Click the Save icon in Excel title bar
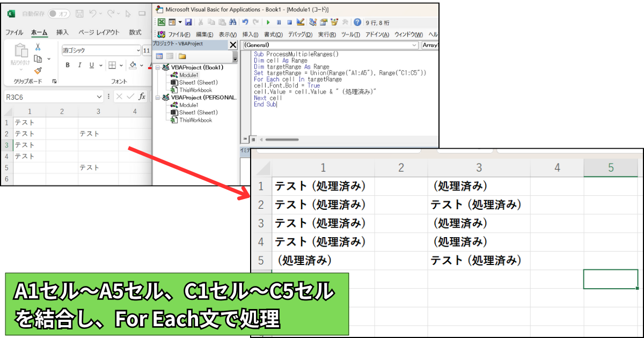 coord(79,13)
